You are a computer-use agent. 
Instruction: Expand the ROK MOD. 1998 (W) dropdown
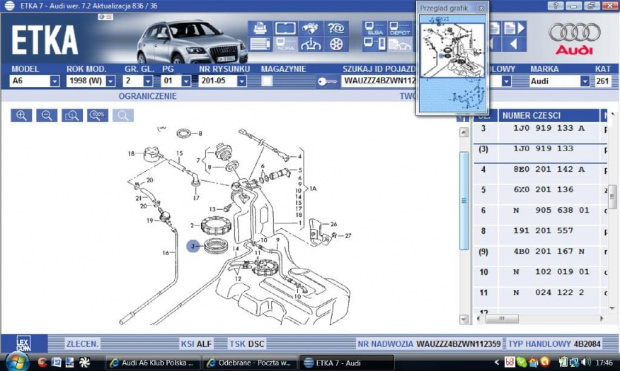tap(111, 81)
